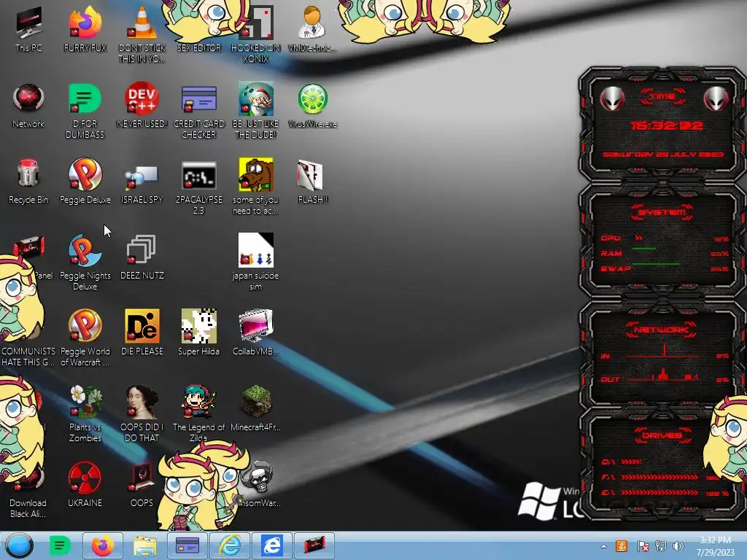Show hidden tray icons arrow

[x=603, y=546]
